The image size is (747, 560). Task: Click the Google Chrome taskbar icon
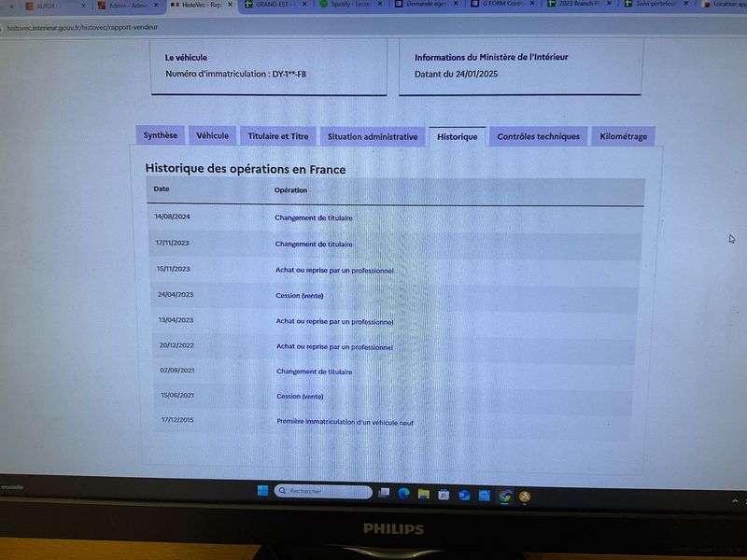(504, 497)
